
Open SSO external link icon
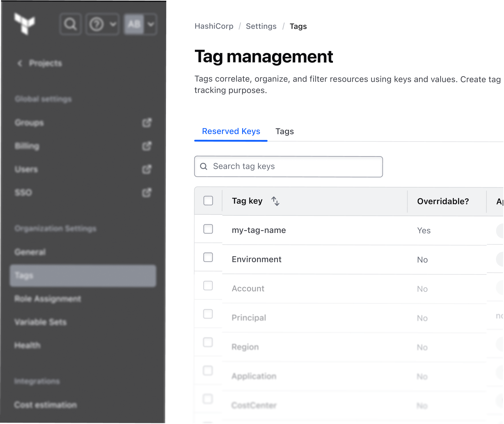(x=147, y=193)
